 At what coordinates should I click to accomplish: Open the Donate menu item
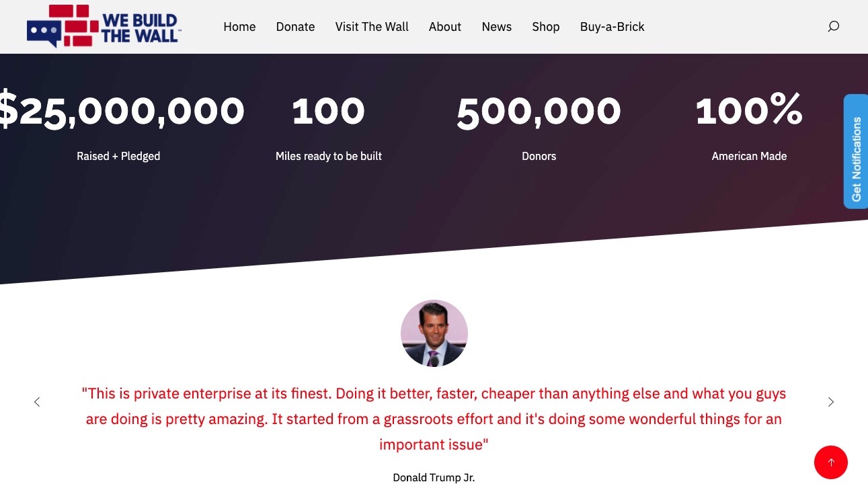click(295, 27)
